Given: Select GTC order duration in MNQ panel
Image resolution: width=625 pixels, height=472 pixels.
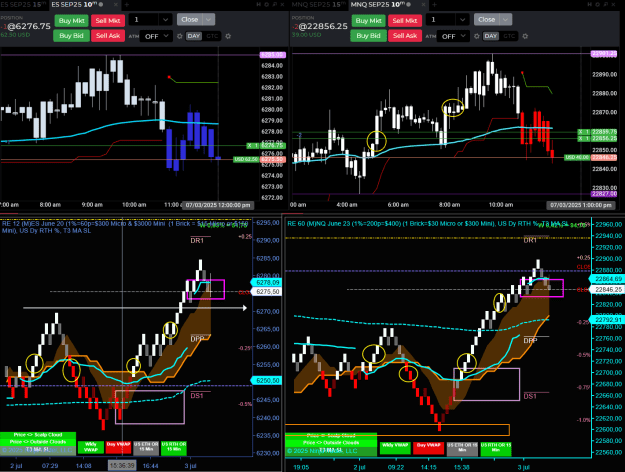Looking at the screenshot, I should [x=509, y=36].
